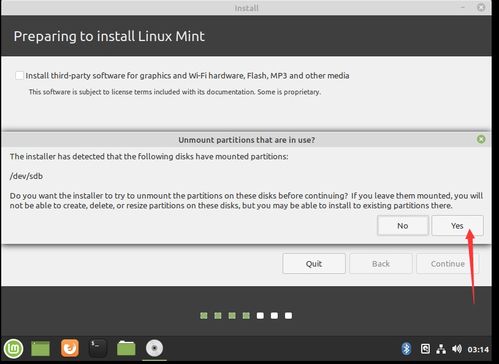Open the update manager tray icon
The width and height of the screenshot is (499, 364).
pyautogui.click(x=425, y=349)
